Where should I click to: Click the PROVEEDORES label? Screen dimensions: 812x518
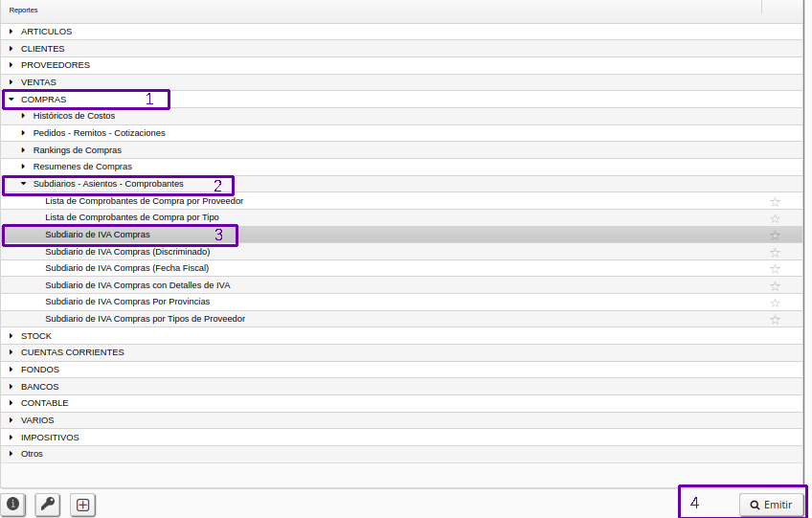point(56,65)
